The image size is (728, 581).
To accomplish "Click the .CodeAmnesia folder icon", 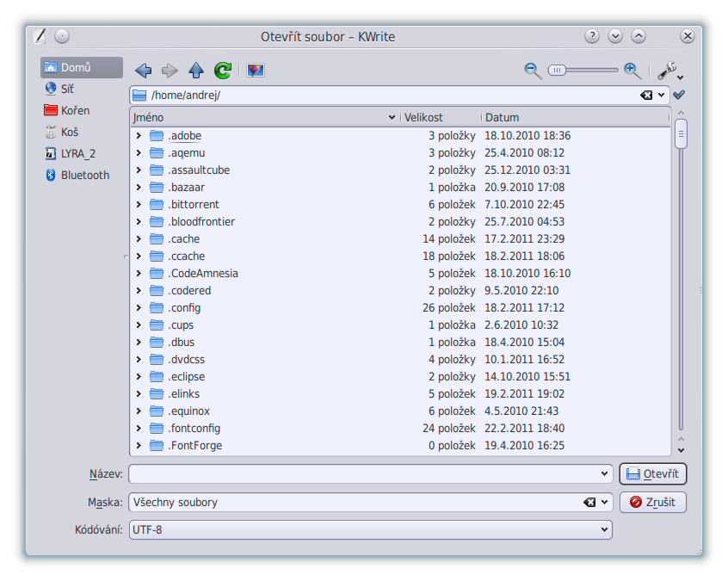I will coord(157,273).
